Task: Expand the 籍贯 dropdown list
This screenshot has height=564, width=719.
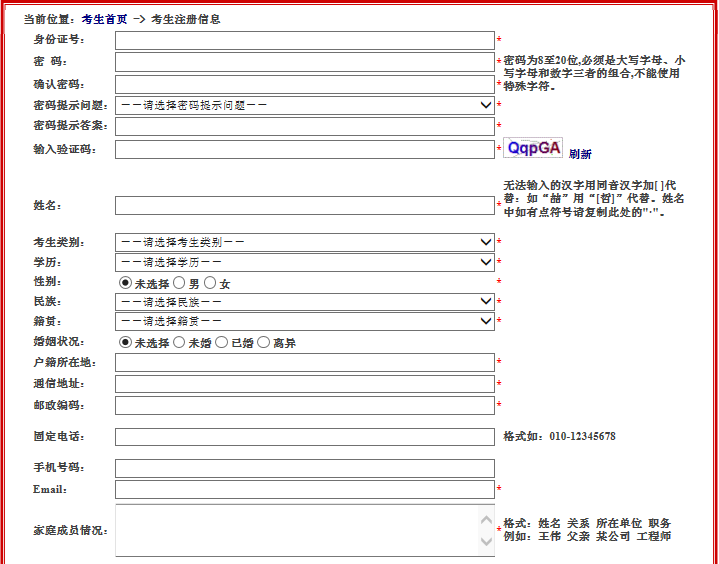Action: pyautogui.click(x=305, y=321)
